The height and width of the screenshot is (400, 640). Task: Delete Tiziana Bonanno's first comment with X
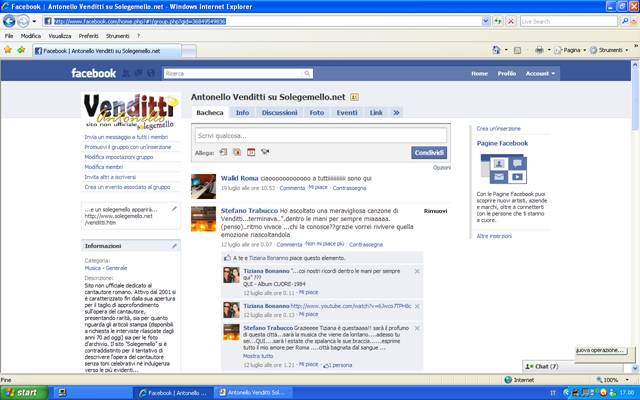point(417,271)
